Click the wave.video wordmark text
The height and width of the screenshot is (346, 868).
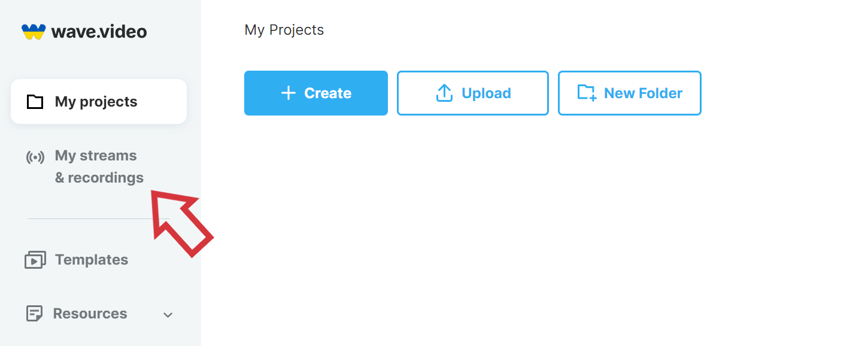[99, 32]
